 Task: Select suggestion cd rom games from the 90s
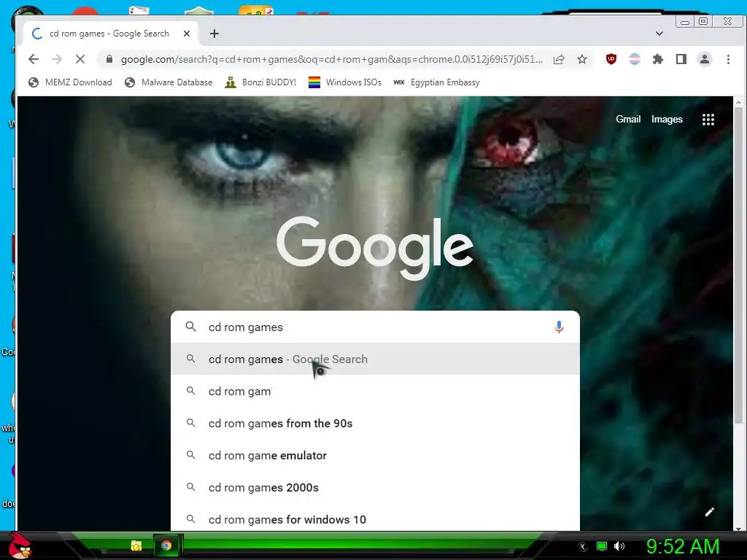pyautogui.click(x=375, y=424)
